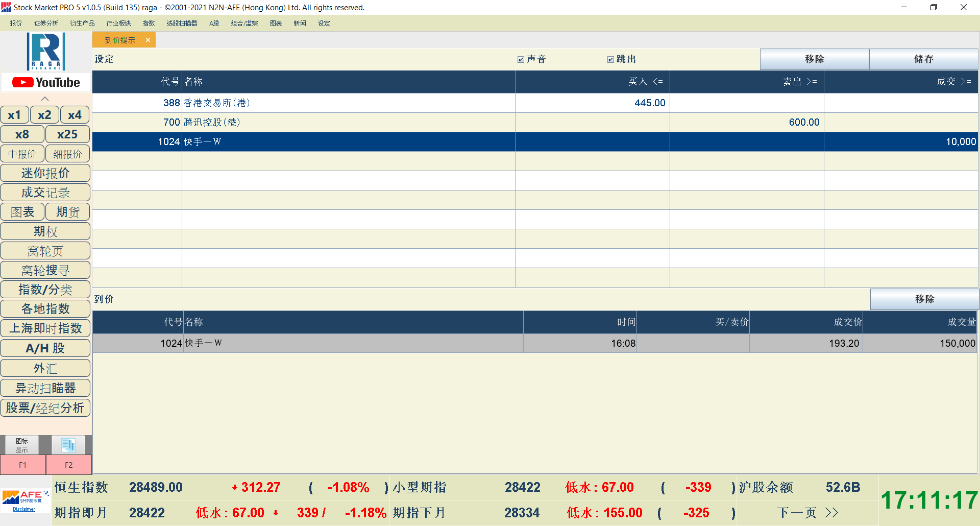Open the Disclaimer link

tap(24, 509)
